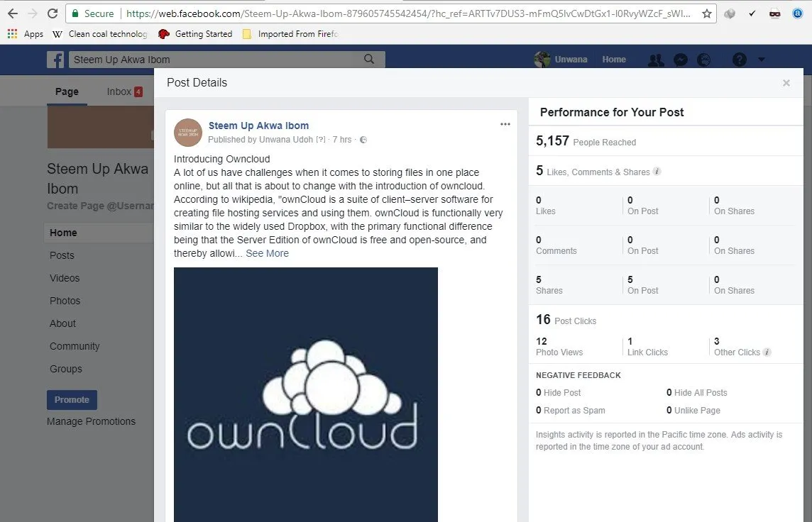
Task: Open Unwana profile link
Action: pyautogui.click(x=571, y=60)
